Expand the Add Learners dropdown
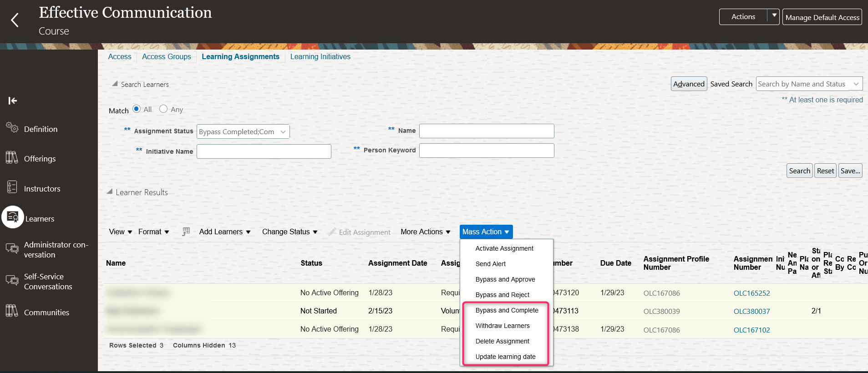868x373 pixels. coord(225,232)
